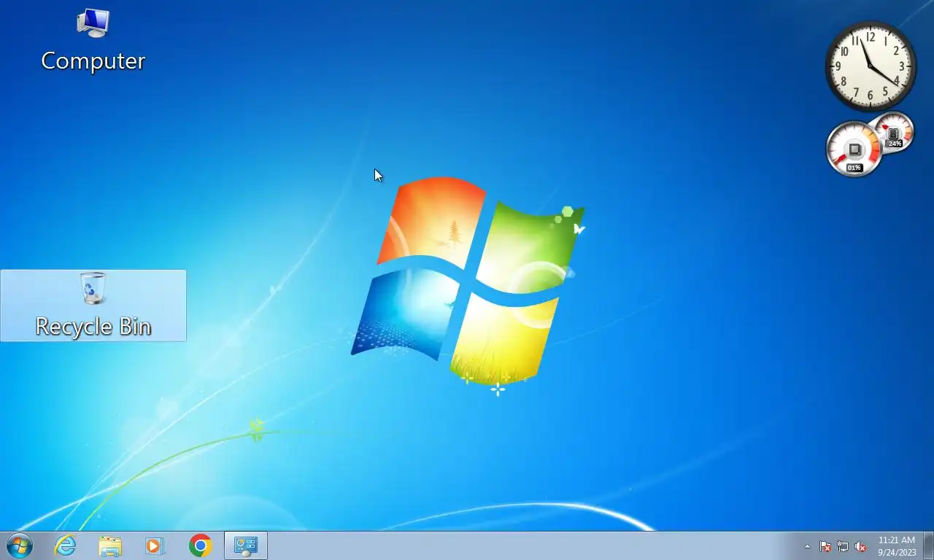Launch Internet Explorer from the taskbar
Viewport: 934px width, 560px height.
(x=66, y=545)
